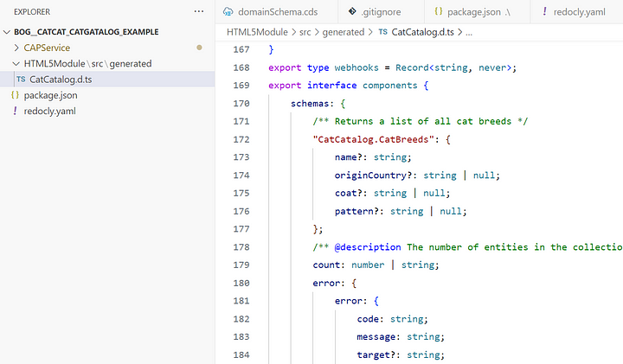Collapse the HTML5Module\src\generated folder
The height and width of the screenshot is (364, 623).
click(16, 63)
